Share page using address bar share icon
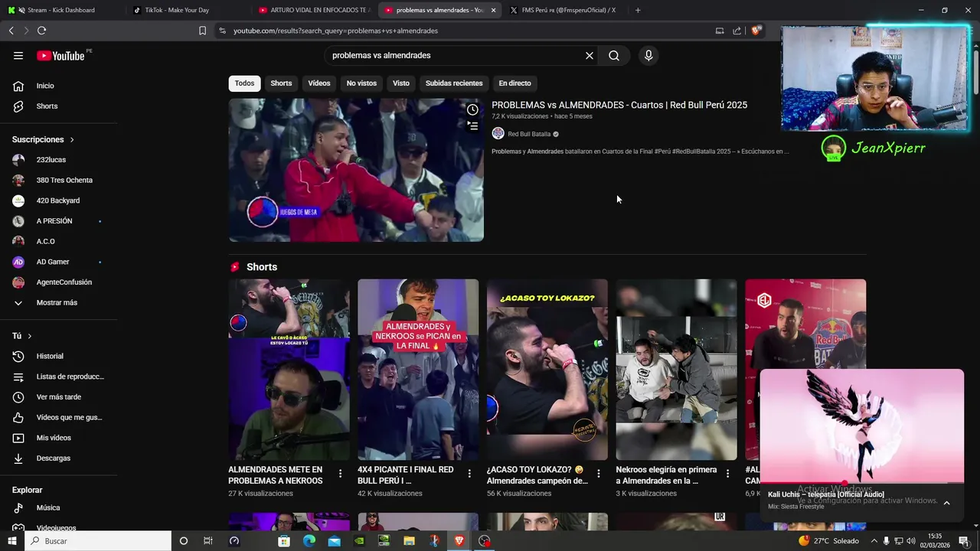The height and width of the screenshot is (551, 980). click(737, 31)
